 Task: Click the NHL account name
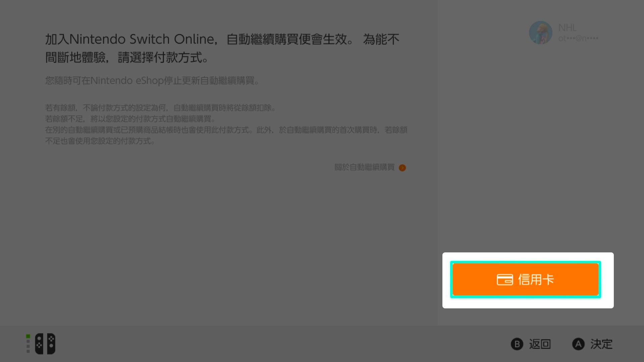tap(567, 28)
